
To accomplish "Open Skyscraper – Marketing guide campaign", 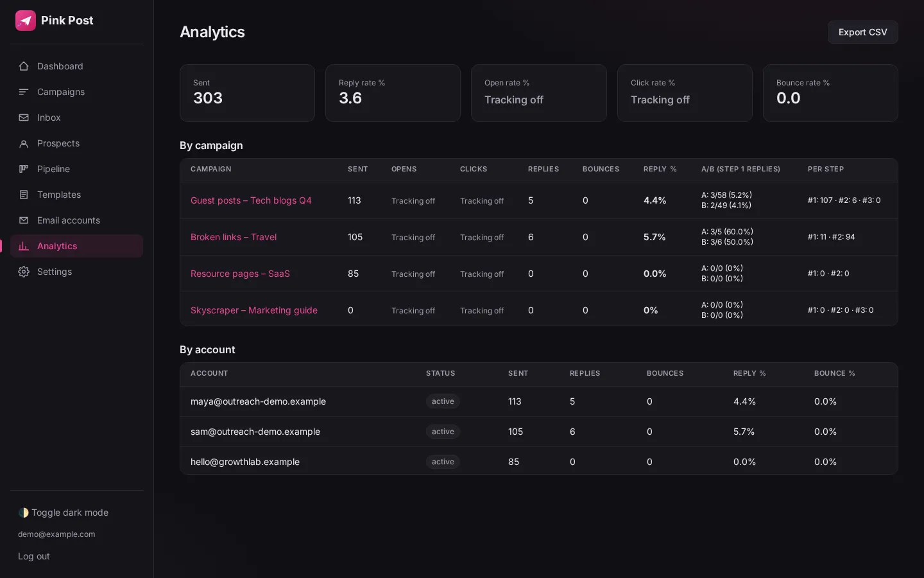I will [x=254, y=310].
